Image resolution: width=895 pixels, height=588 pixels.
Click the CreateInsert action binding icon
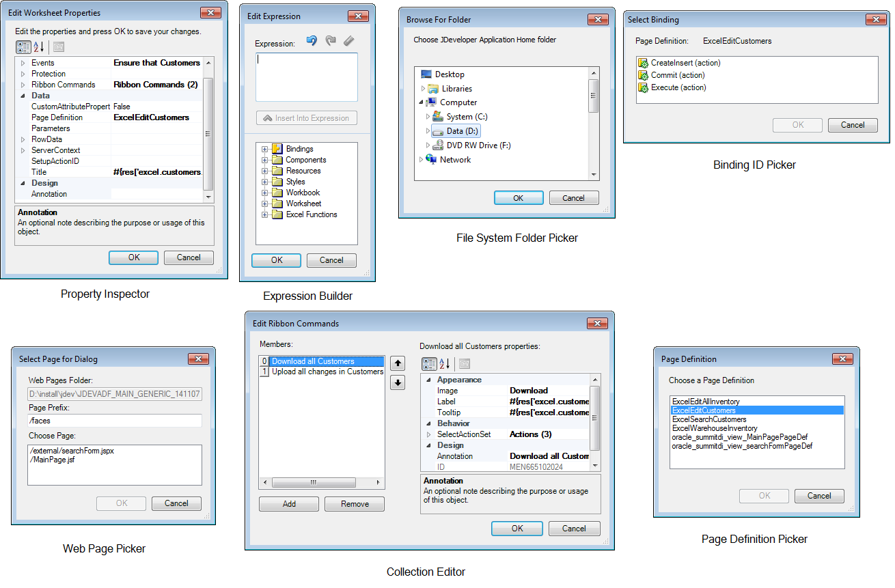pos(643,63)
